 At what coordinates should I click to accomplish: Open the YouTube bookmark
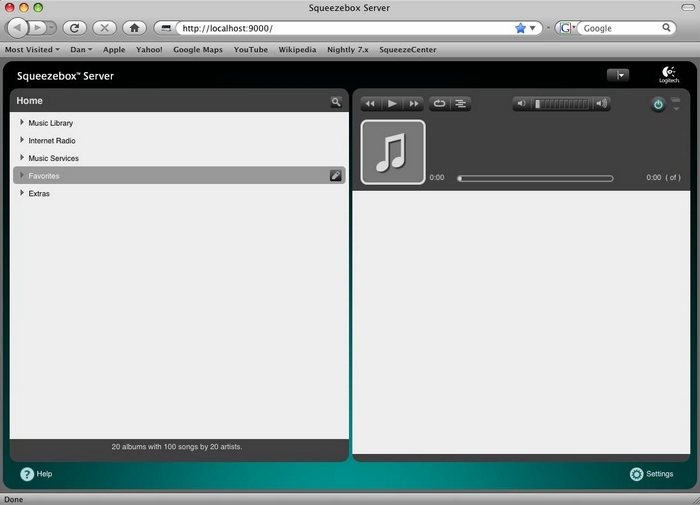click(250, 50)
